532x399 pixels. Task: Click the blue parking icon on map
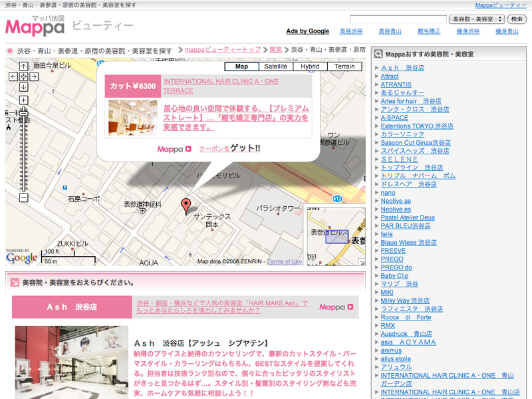coord(65,188)
